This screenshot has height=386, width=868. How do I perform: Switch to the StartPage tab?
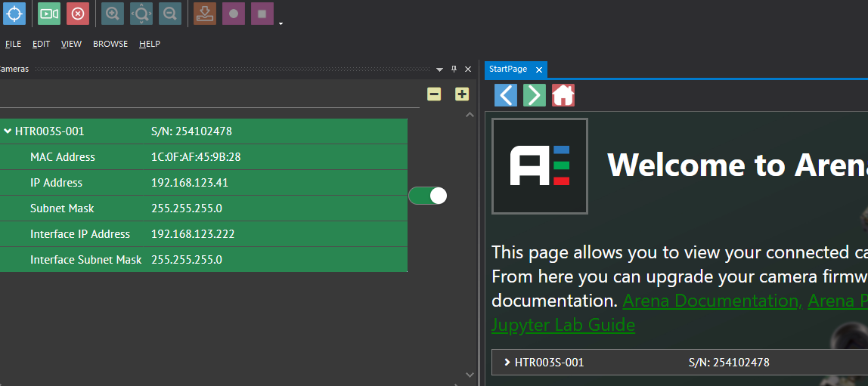[x=508, y=69]
